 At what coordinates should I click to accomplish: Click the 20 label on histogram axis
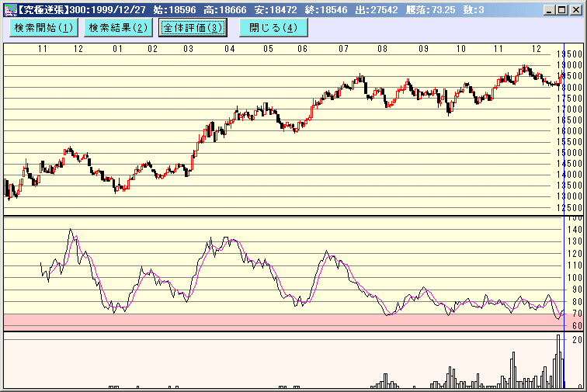pyautogui.click(x=577, y=340)
